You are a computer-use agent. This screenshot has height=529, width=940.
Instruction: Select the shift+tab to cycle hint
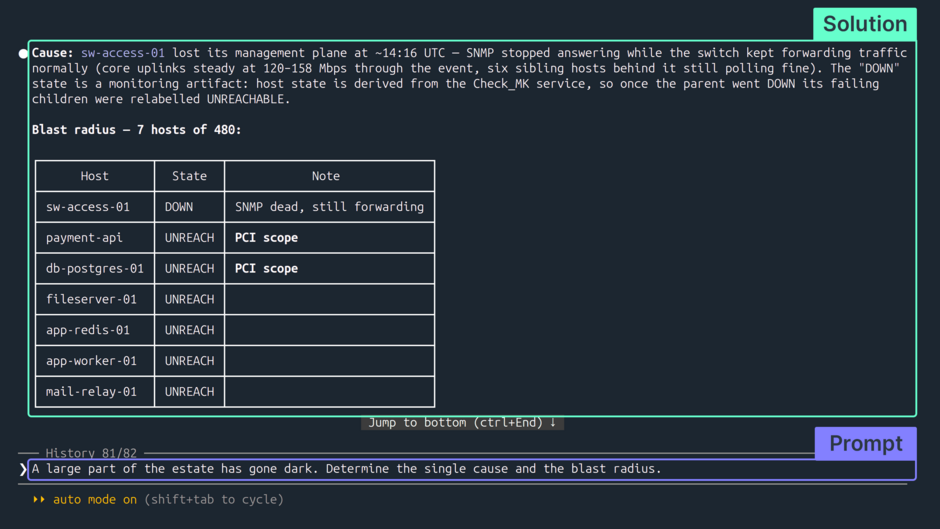214,500
